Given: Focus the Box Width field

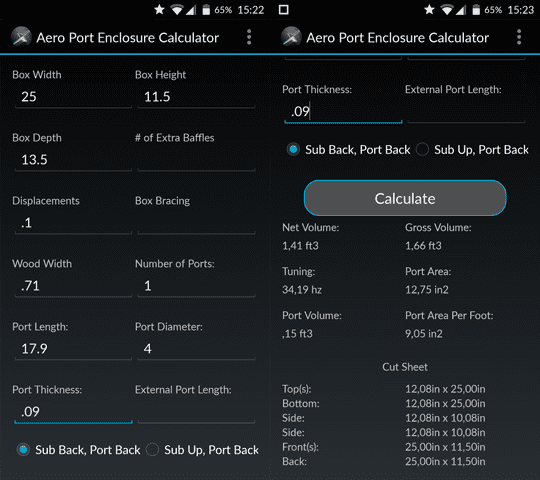Looking at the screenshot, I should tap(73, 97).
